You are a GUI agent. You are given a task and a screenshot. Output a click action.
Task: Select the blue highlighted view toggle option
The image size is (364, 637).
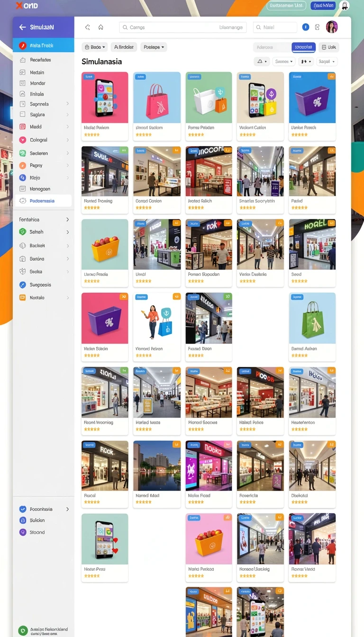(303, 47)
